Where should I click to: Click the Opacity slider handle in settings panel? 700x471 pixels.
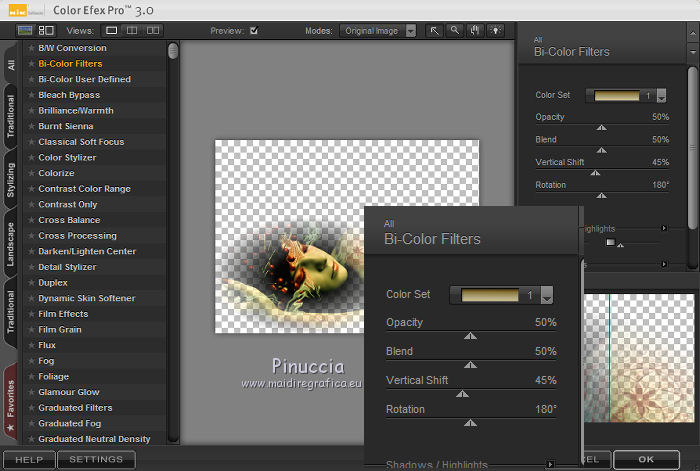[x=601, y=128]
